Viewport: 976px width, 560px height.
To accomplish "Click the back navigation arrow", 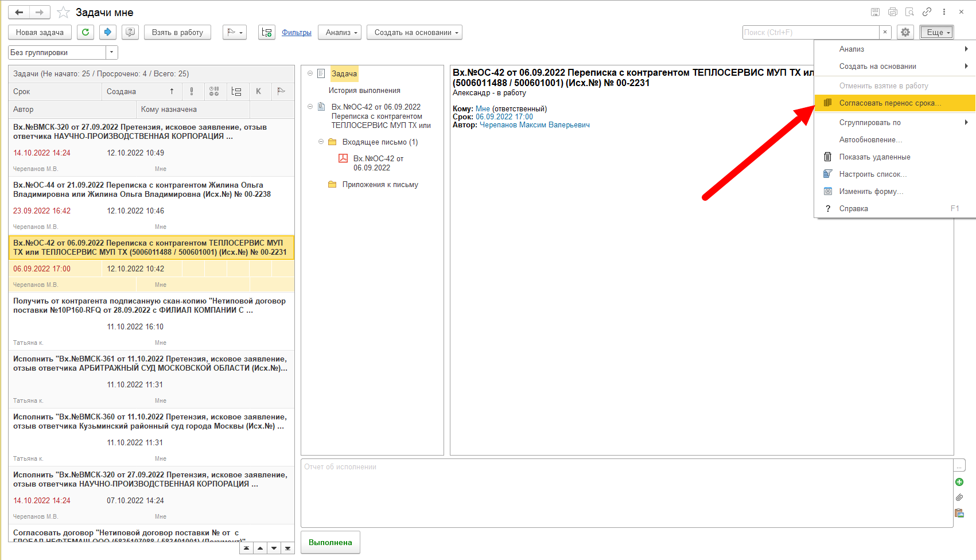I will (19, 12).
